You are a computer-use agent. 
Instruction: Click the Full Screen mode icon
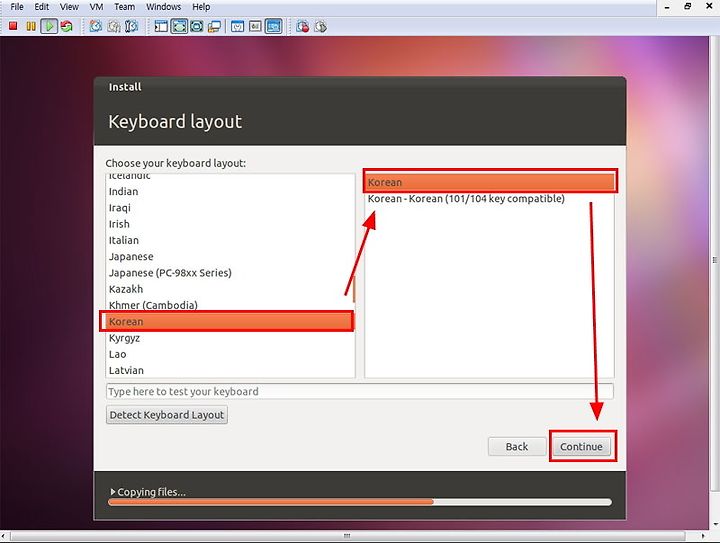point(179,26)
